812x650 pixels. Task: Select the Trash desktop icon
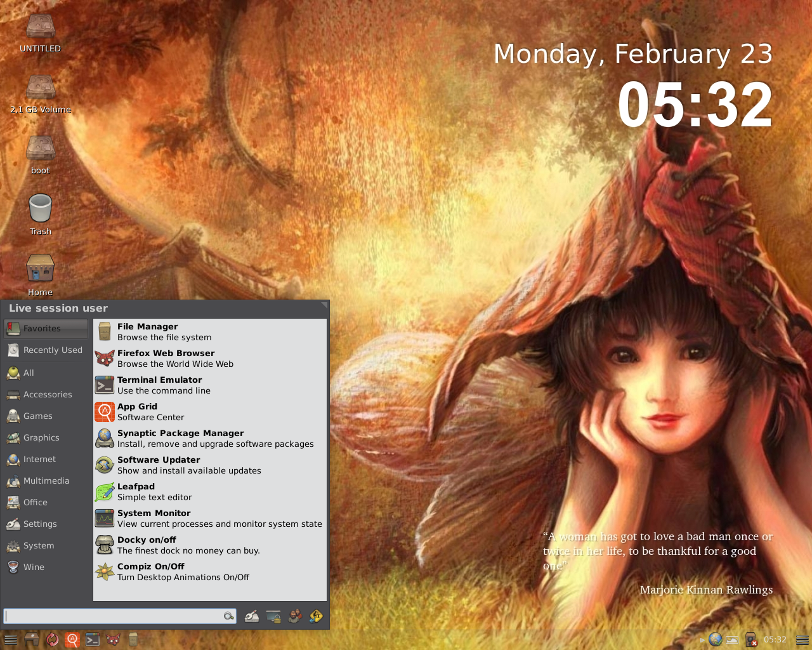[41, 215]
